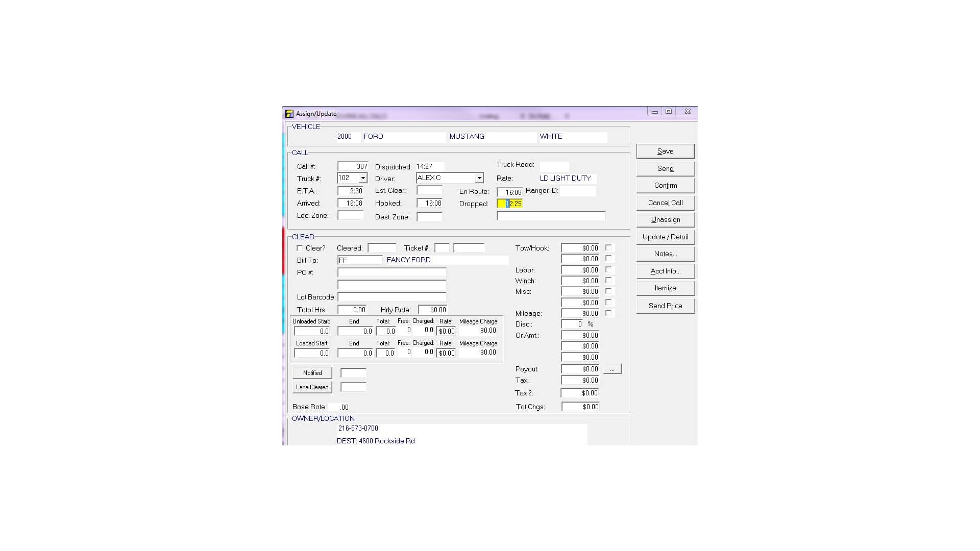
Task: Close the Assign/Update dialog
Action: point(688,112)
